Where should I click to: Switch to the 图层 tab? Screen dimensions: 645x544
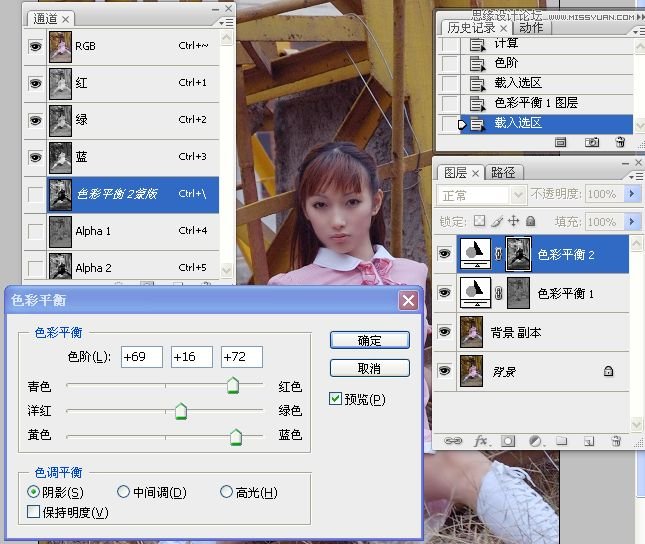pyautogui.click(x=460, y=173)
